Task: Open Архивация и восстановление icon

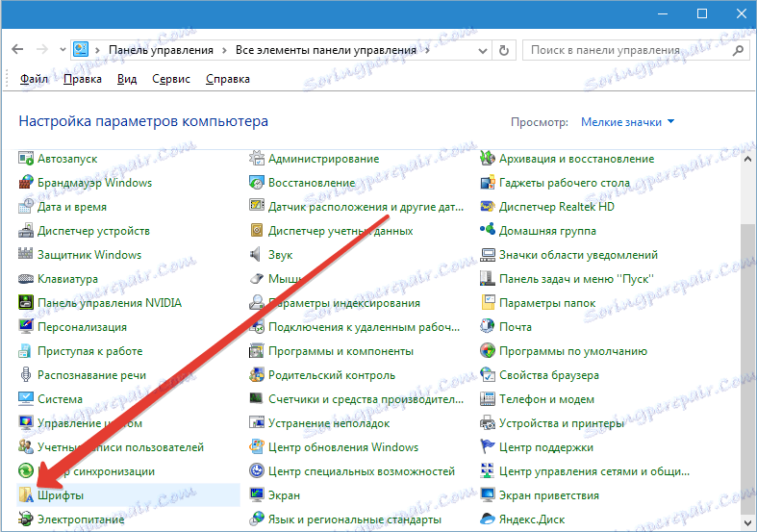Action: point(487,159)
